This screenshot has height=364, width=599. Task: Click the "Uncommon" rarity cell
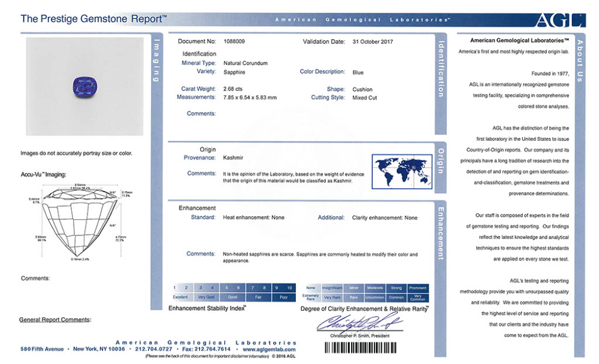pyautogui.click(x=375, y=297)
